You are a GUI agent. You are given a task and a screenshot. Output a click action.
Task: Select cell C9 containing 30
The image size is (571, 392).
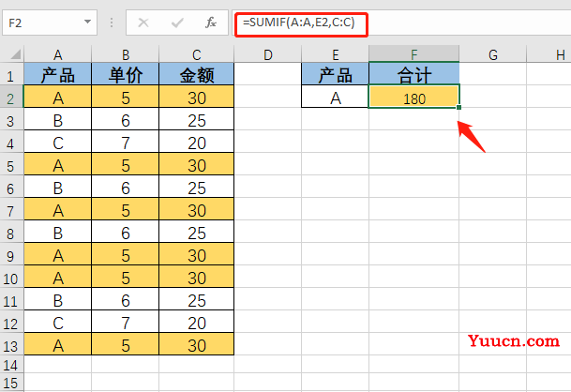click(x=197, y=256)
